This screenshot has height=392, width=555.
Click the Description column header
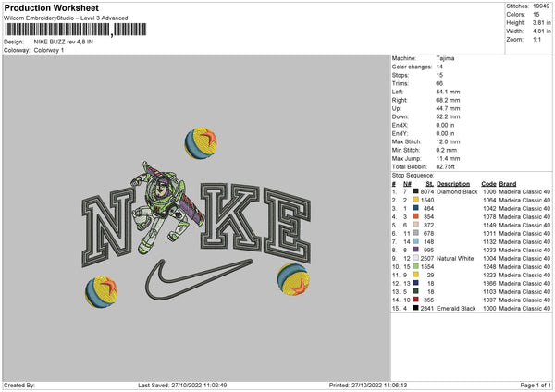453,184
